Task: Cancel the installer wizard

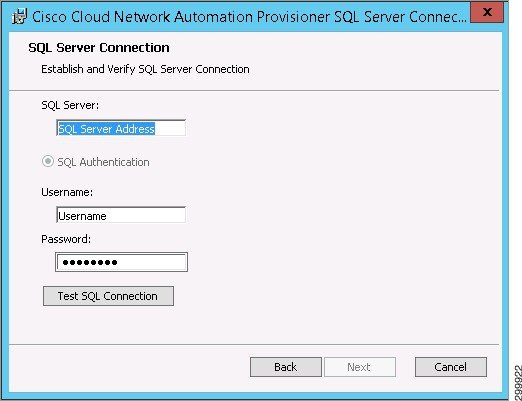Action: tap(451, 367)
